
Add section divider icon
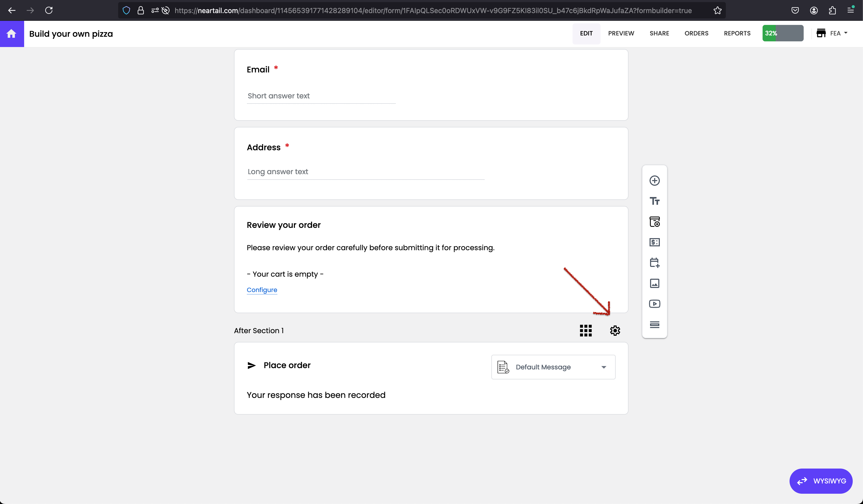pos(654,324)
